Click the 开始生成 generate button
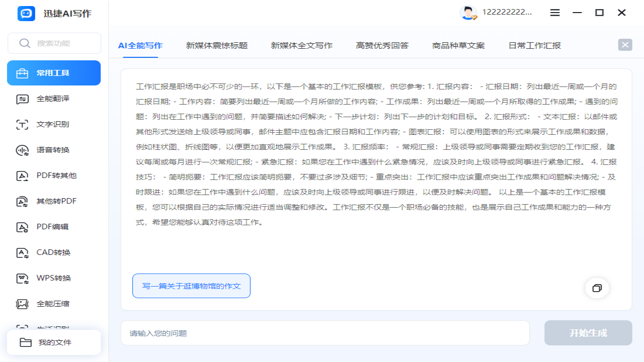 pyautogui.click(x=588, y=332)
